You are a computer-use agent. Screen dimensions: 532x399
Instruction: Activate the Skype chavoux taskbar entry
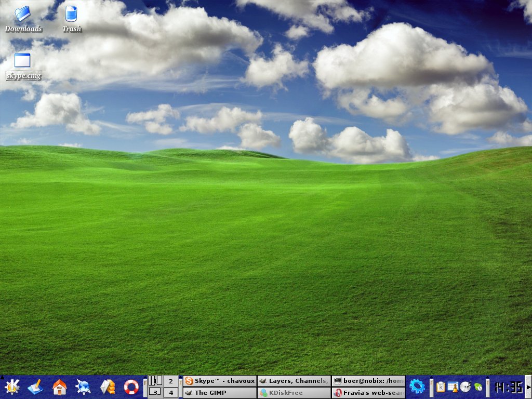point(220,381)
